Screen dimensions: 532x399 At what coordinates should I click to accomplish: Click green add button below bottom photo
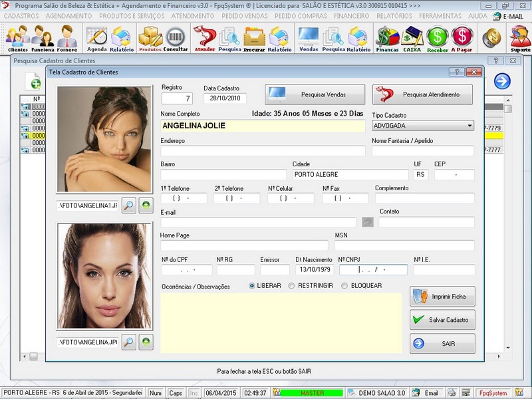(146, 342)
